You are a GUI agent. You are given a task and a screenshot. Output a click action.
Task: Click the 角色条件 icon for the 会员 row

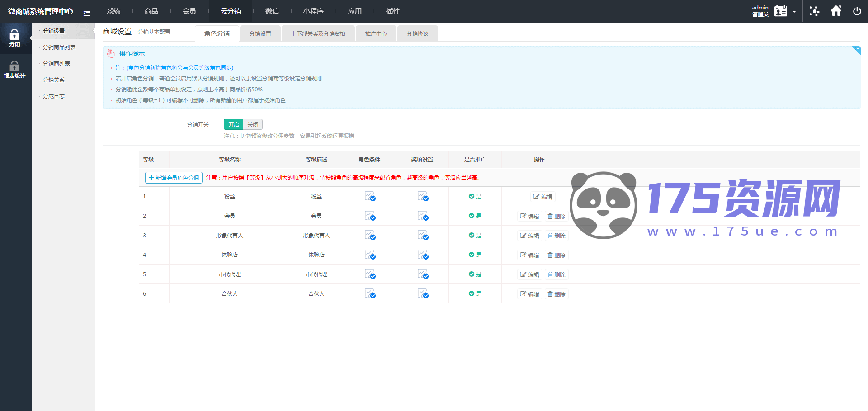(x=370, y=216)
